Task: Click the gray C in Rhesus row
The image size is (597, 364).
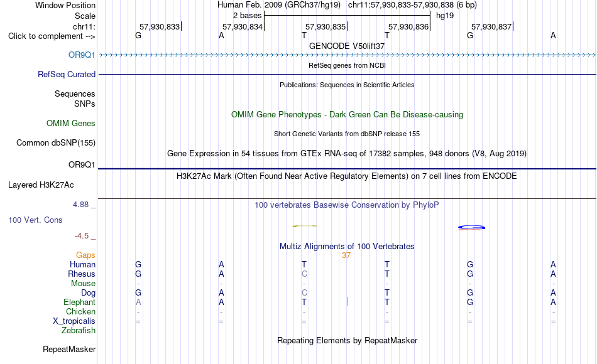Action: [304, 274]
